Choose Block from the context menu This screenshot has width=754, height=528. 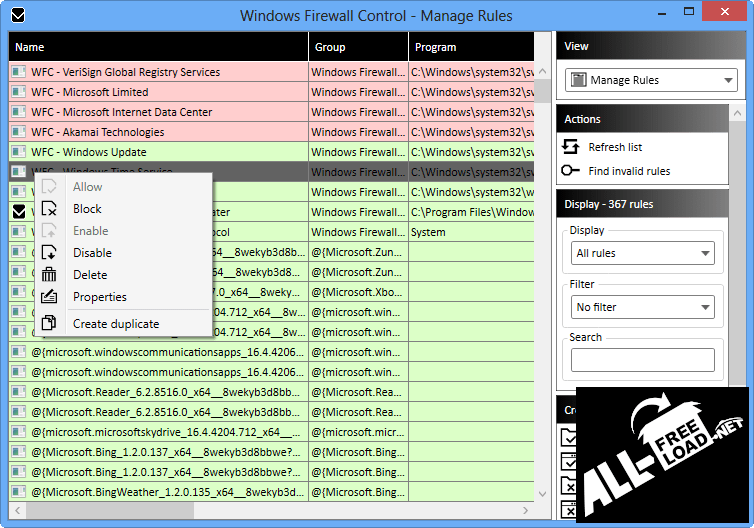[87, 209]
